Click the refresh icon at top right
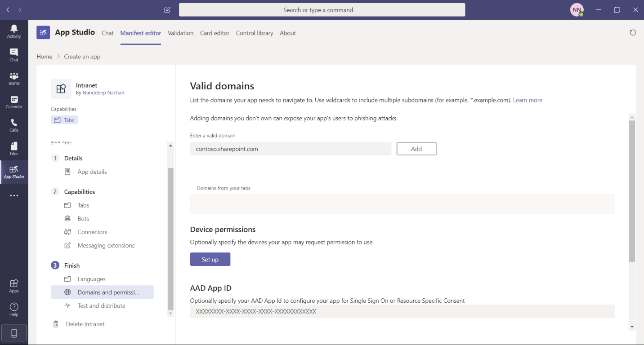This screenshot has height=345, width=644. click(x=633, y=33)
